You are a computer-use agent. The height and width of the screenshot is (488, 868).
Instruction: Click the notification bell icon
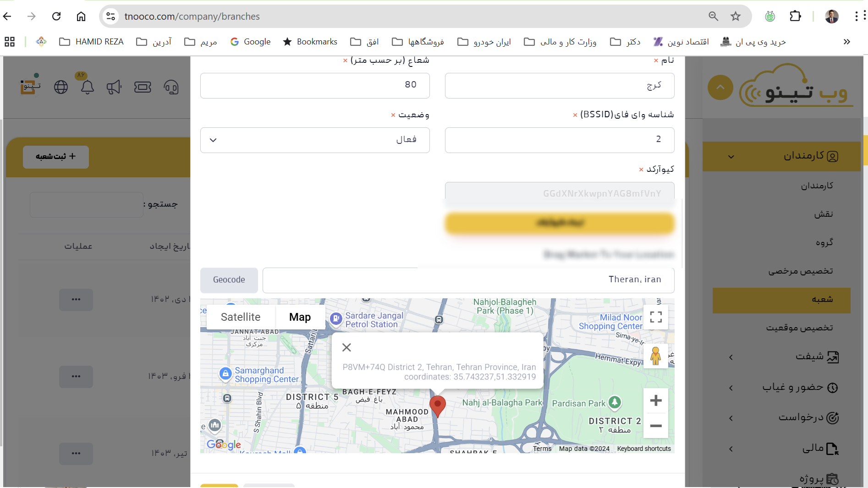pos(87,87)
